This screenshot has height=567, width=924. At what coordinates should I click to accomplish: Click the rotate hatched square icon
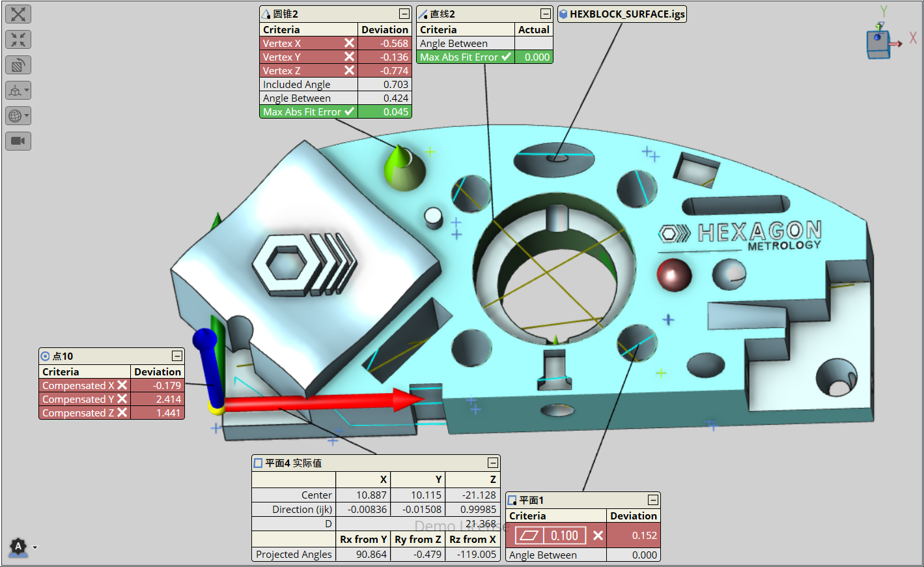[18, 65]
